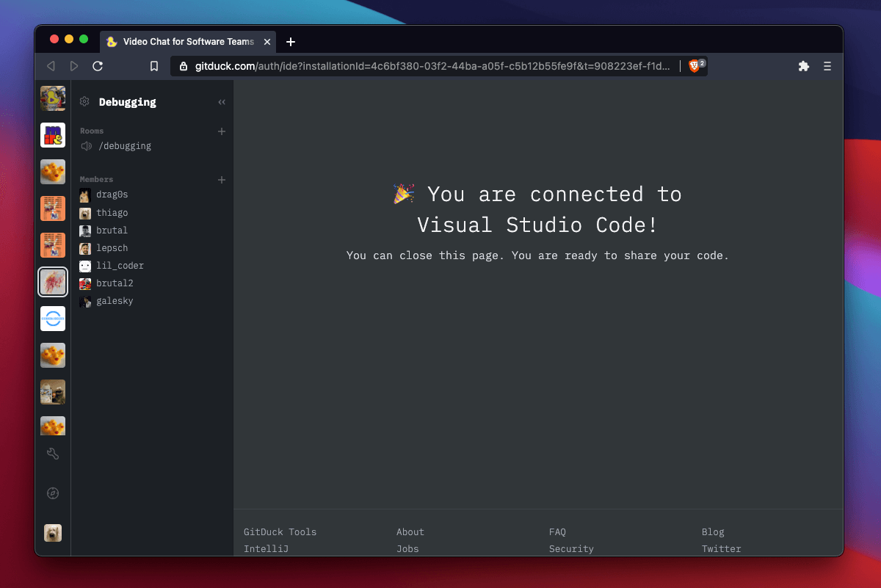Viewport: 881px width, 588px height.
Task: Open the blue circle logo team
Action: 53,319
